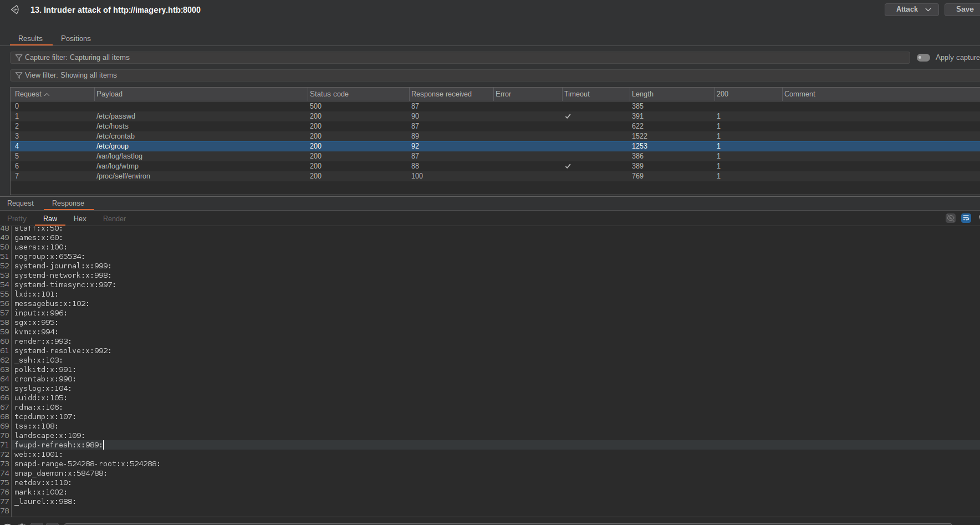980x525 pixels.
Task: Switch to Pretty response view
Action: tap(17, 219)
